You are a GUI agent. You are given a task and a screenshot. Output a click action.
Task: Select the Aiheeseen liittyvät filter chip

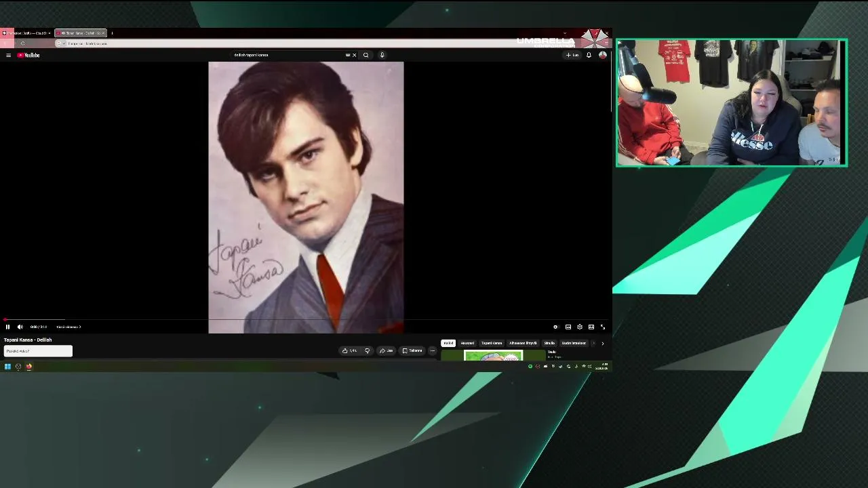coord(523,343)
